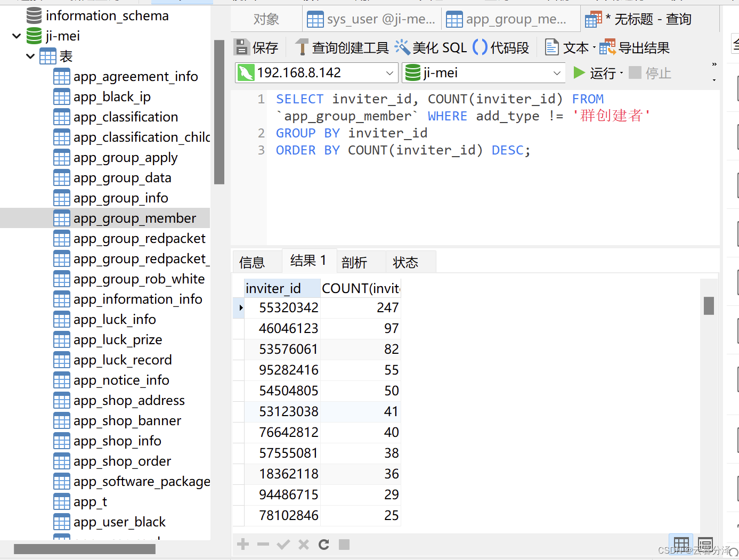Switch to form view icon at bottom right
739x560 pixels.
pyautogui.click(x=705, y=544)
